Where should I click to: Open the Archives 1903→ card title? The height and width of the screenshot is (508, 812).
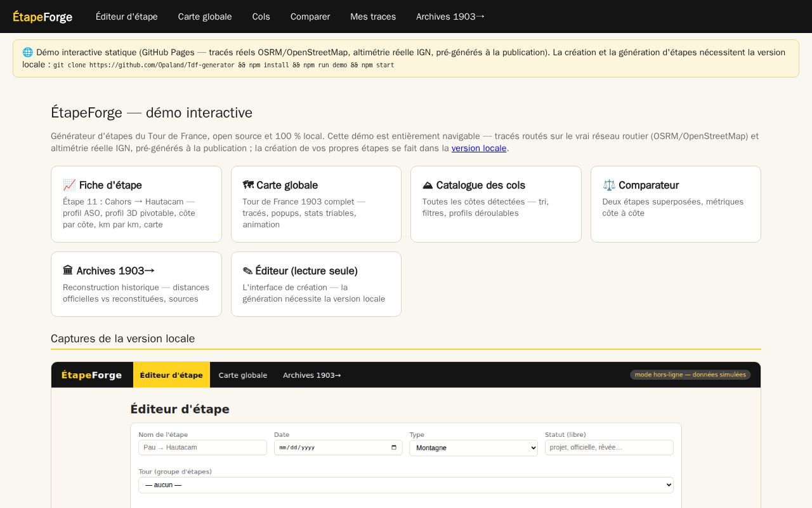pyautogui.click(x=115, y=271)
